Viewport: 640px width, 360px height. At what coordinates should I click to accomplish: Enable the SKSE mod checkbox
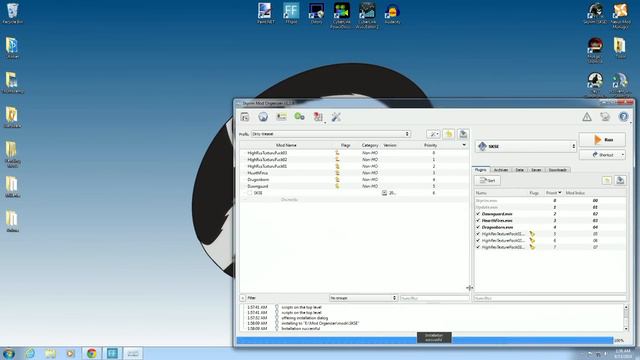coord(250,193)
